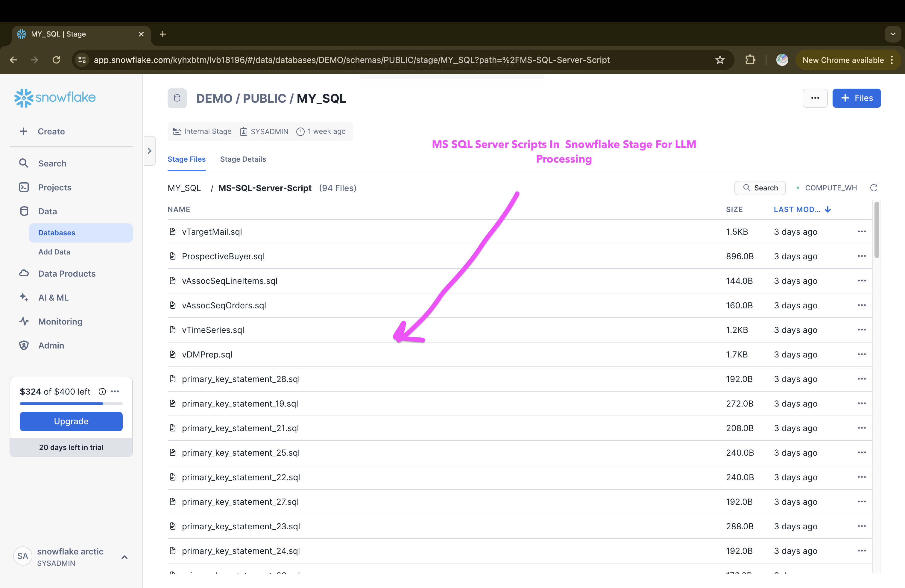
Task: Click the trial credit progress bar
Action: click(x=71, y=404)
